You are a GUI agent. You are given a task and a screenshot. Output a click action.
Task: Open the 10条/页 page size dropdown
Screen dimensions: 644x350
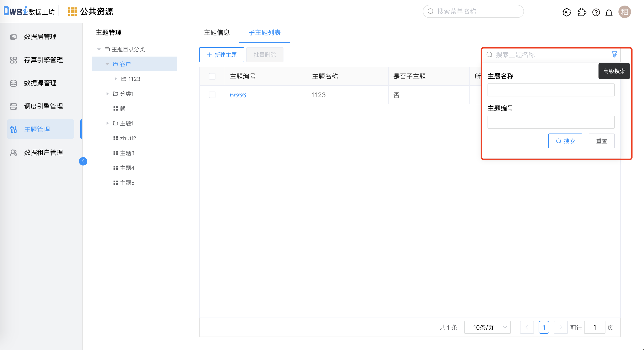click(x=487, y=327)
